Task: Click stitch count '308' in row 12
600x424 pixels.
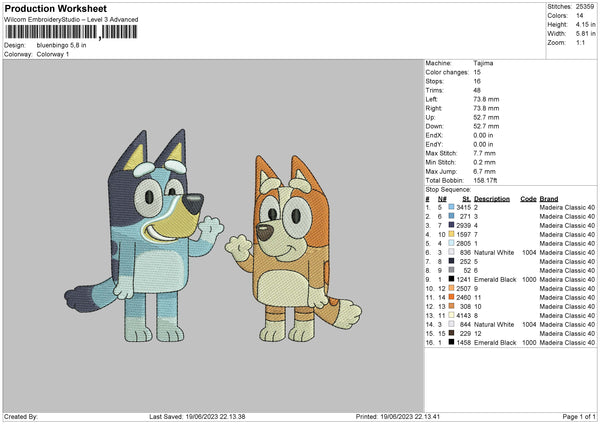Action: 465,307
